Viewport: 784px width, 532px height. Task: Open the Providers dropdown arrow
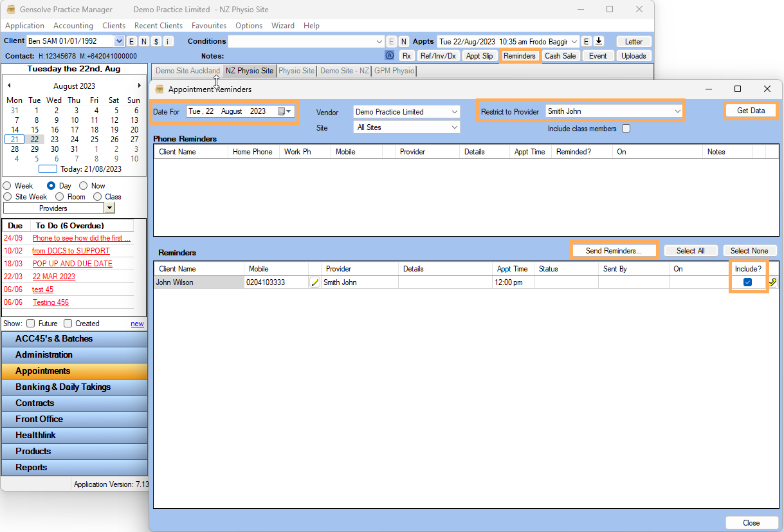109,208
